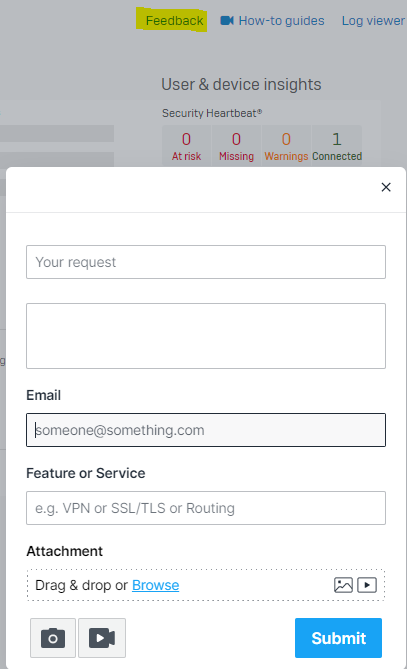Click the video camera icon beside How-to guides

[x=227, y=20]
